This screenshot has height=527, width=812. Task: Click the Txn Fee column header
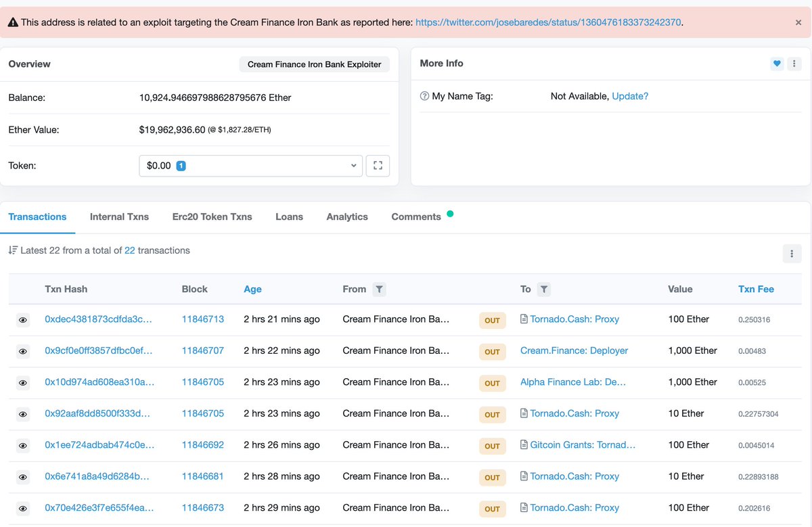point(756,289)
